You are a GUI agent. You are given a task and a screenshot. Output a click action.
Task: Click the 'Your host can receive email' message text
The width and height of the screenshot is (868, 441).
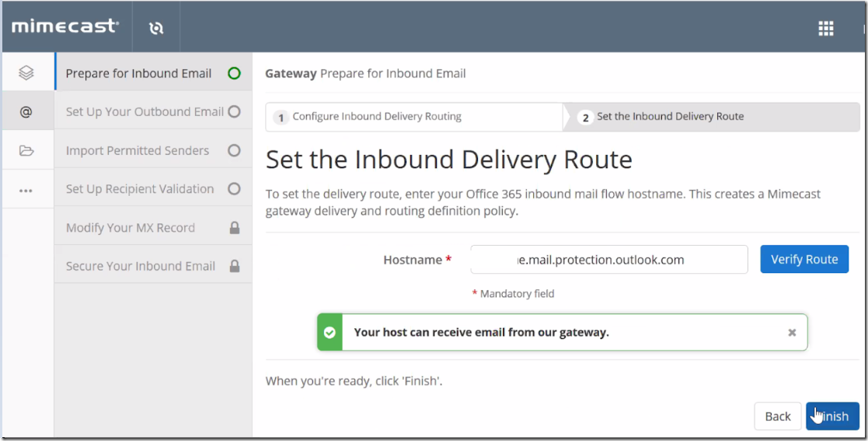click(482, 332)
